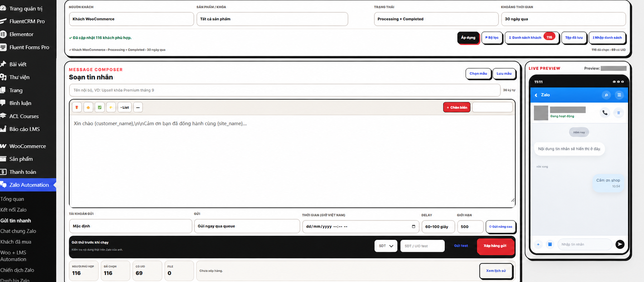Click the blue sticker icon in preview

coord(550,244)
